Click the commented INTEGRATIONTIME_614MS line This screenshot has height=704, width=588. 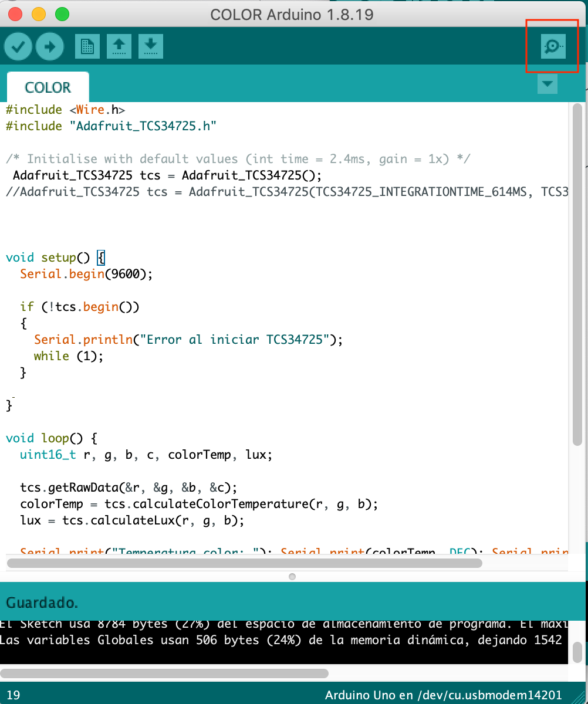click(x=286, y=192)
